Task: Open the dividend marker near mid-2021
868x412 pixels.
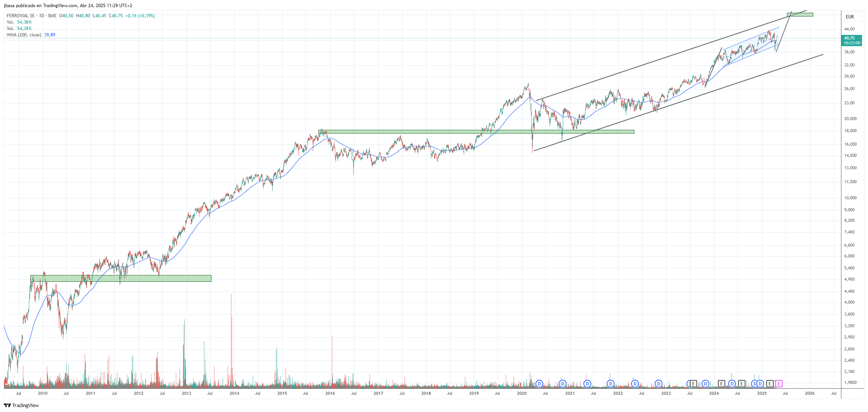Action: (587, 383)
